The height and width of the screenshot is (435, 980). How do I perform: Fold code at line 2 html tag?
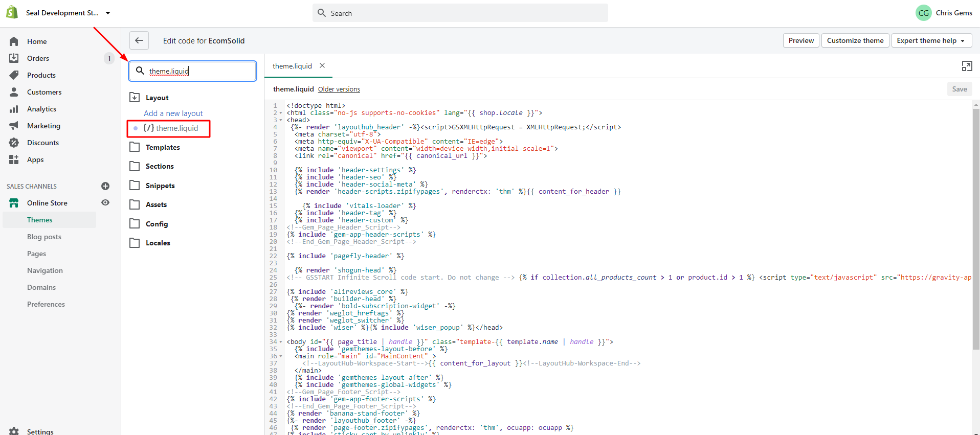(281, 113)
